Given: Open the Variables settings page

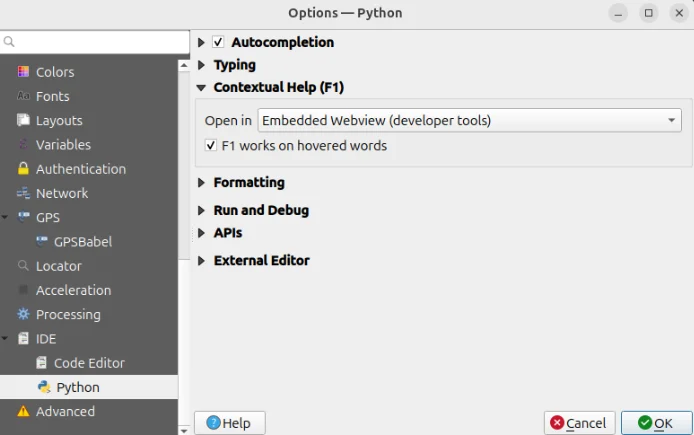Looking at the screenshot, I should [x=63, y=145].
